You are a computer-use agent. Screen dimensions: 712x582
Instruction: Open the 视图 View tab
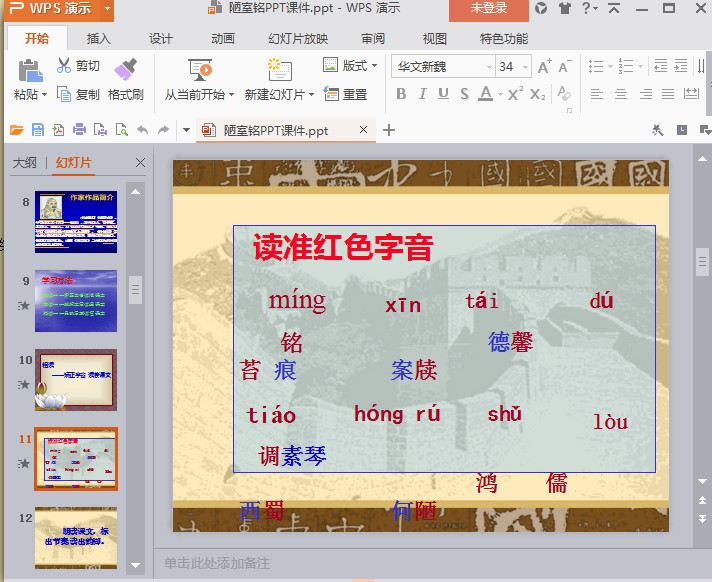pyautogui.click(x=435, y=39)
